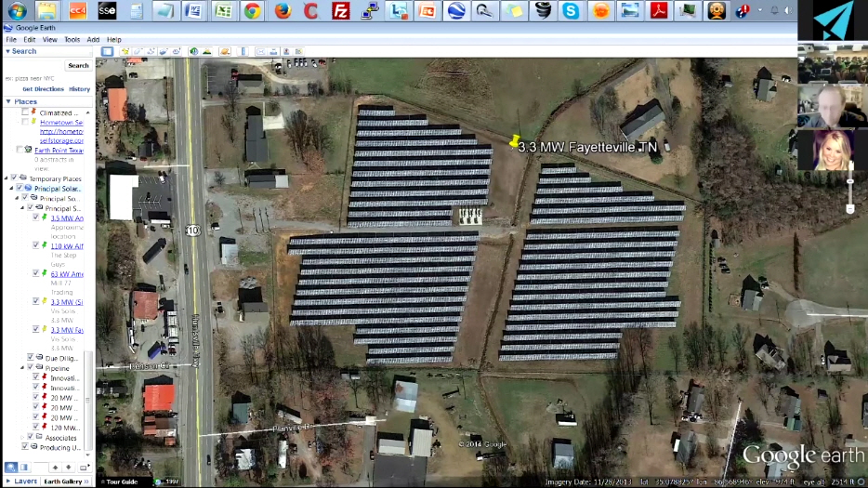Click the Print toolbar icon
The image size is (868, 488).
pyautogui.click(x=273, y=51)
